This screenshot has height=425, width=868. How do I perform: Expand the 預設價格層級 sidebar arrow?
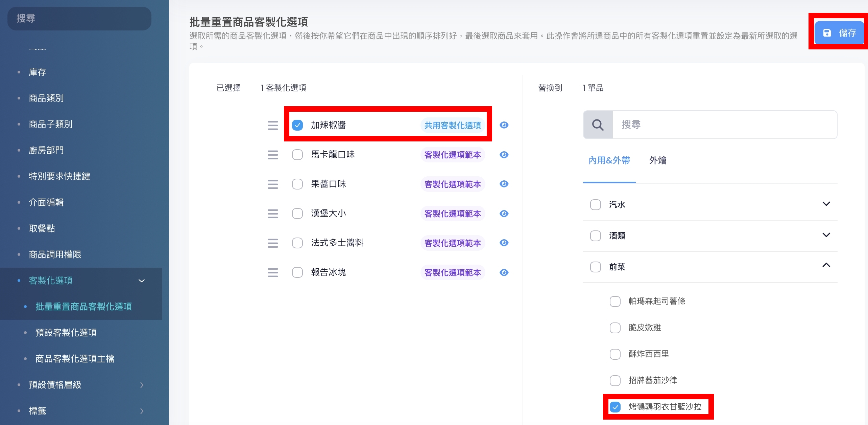tap(142, 385)
